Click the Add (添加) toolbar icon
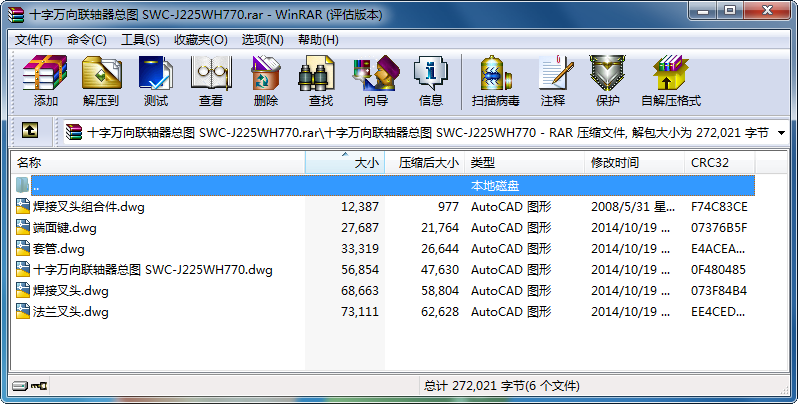This screenshot has height=404, width=798. tap(45, 81)
